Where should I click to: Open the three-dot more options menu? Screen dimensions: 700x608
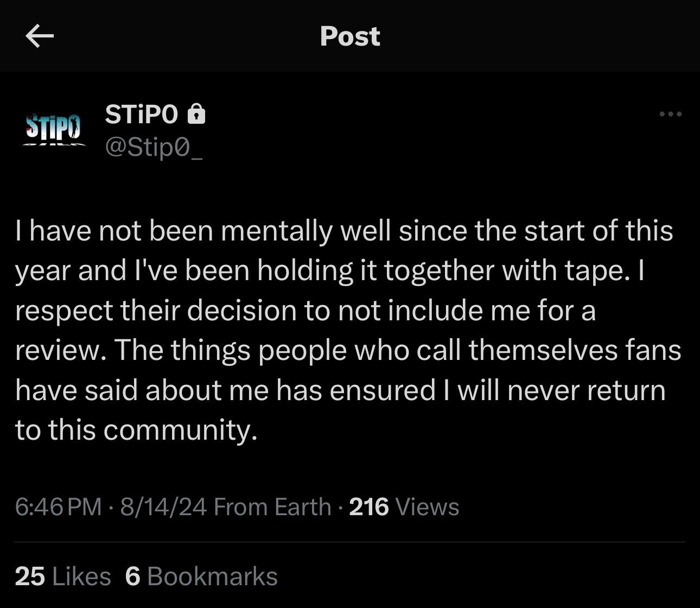pyautogui.click(x=670, y=114)
